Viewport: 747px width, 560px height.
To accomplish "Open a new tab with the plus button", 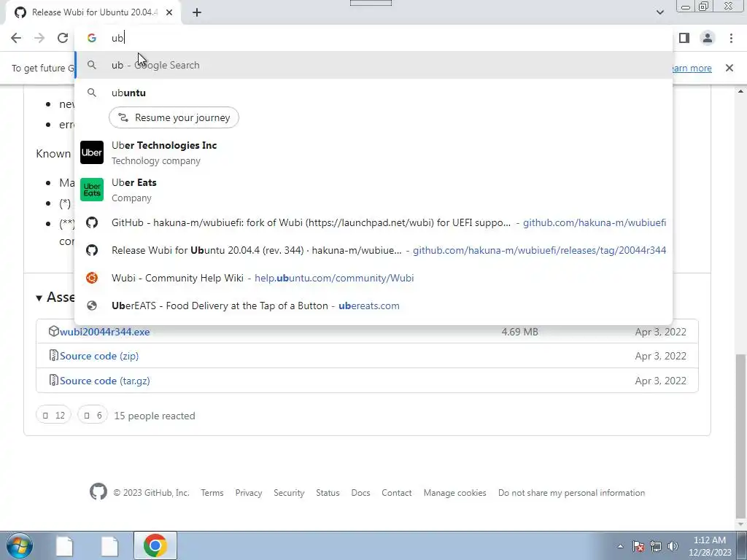I will tap(197, 13).
